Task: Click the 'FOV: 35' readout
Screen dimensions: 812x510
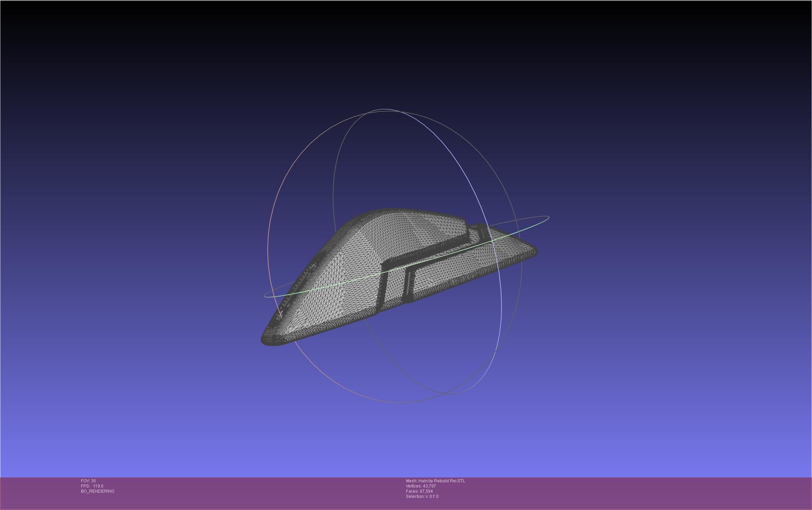Action: tap(88, 481)
